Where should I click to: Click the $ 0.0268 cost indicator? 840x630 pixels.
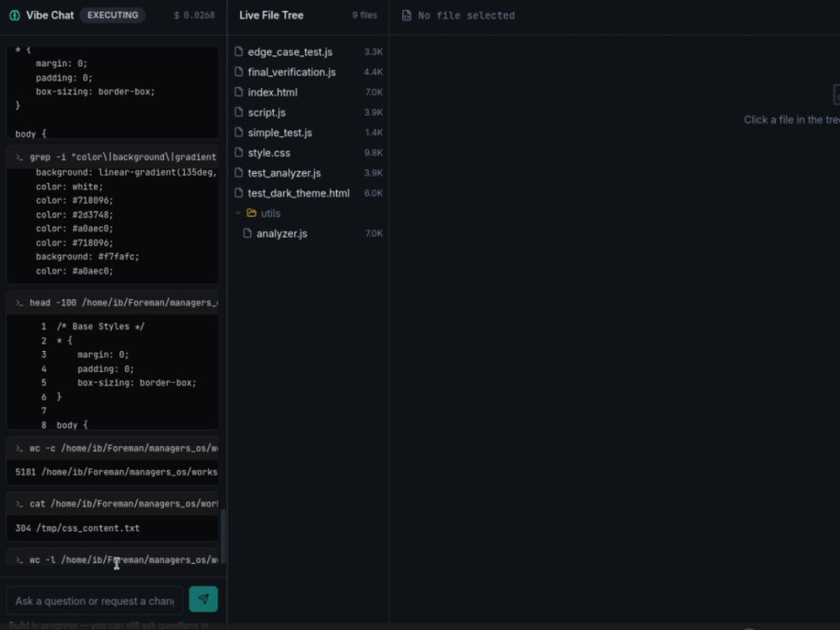point(194,15)
